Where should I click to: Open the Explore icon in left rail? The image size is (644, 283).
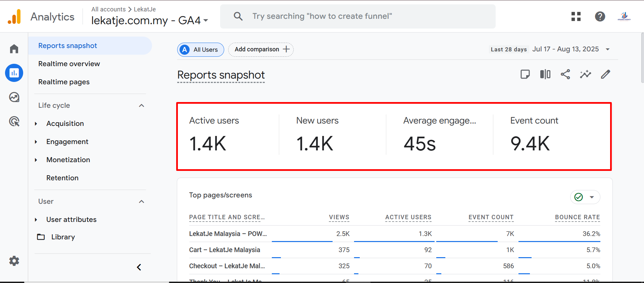coord(14,97)
